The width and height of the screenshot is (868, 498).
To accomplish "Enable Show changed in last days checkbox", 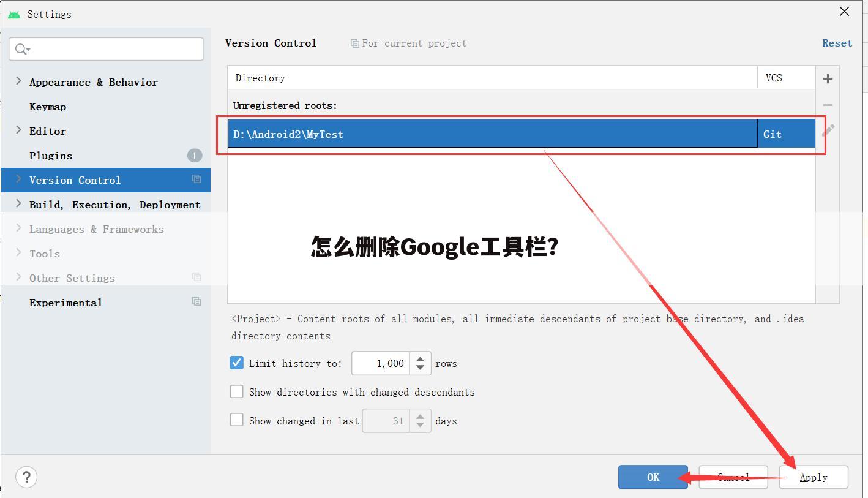I will coord(236,420).
